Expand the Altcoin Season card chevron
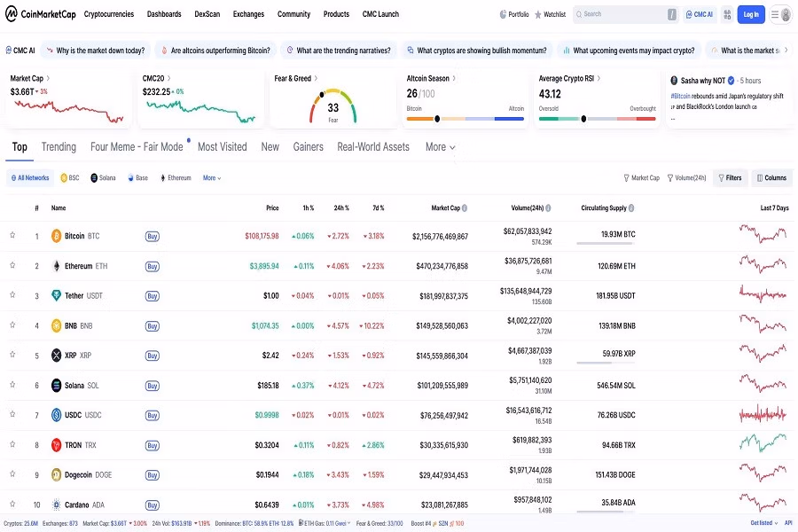Screen dimensions: 798x532 (454, 78)
